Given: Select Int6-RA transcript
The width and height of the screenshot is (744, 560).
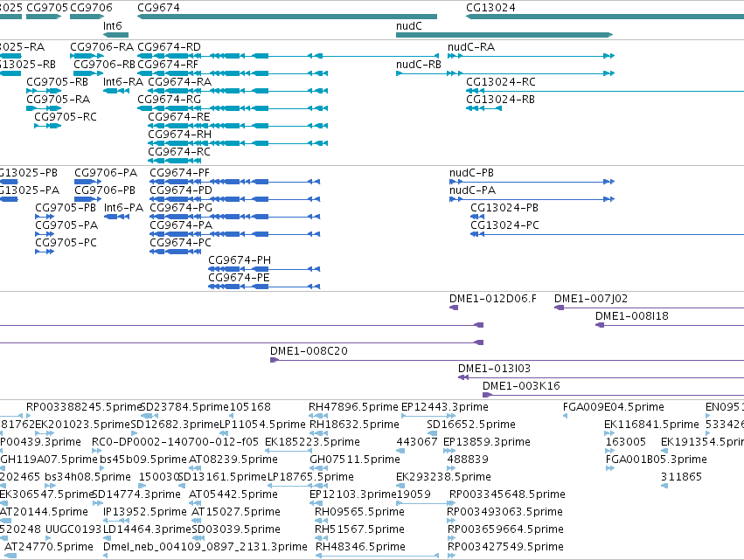Looking at the screenshot, I should (x=123, y=82).
